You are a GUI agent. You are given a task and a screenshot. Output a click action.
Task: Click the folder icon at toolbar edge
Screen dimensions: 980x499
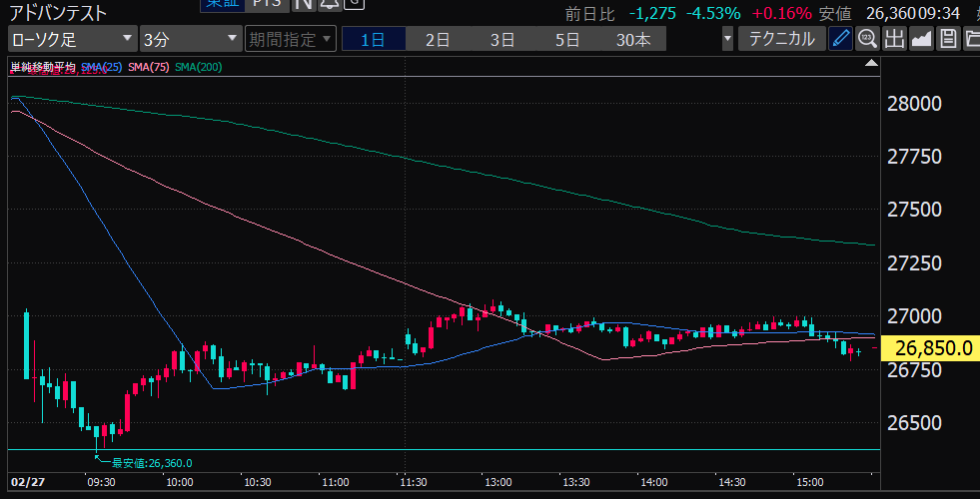972,40
